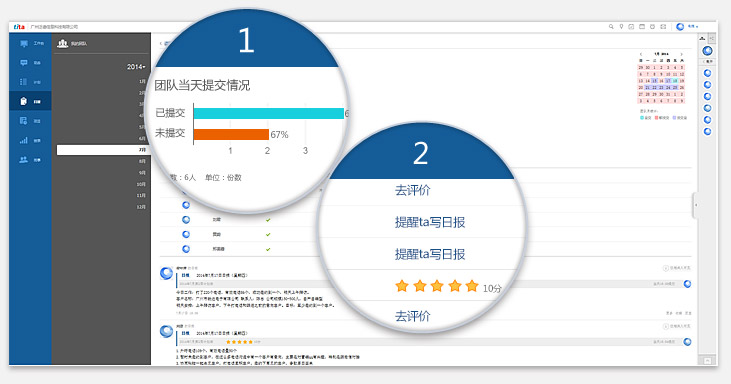The height and width of the screenshot is (384, 731).
Task: Click the five-star rating on the second report
Action: 240,342
